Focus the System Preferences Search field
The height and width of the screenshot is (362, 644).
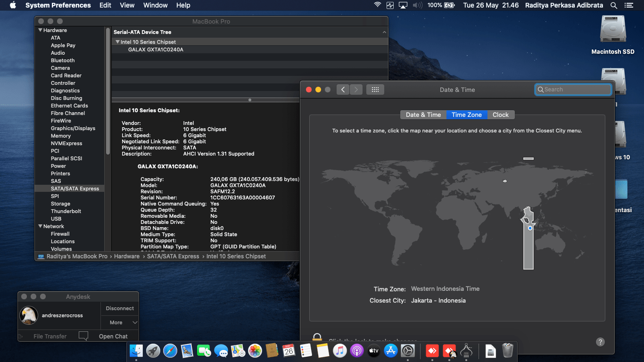point(573,90)
